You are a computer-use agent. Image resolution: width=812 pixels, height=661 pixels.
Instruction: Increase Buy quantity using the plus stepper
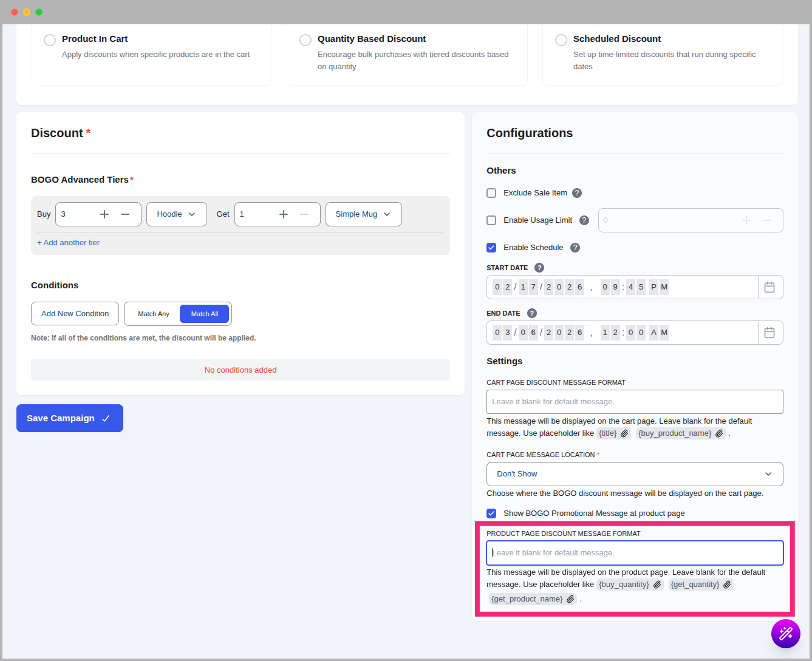tap(104, 214)
